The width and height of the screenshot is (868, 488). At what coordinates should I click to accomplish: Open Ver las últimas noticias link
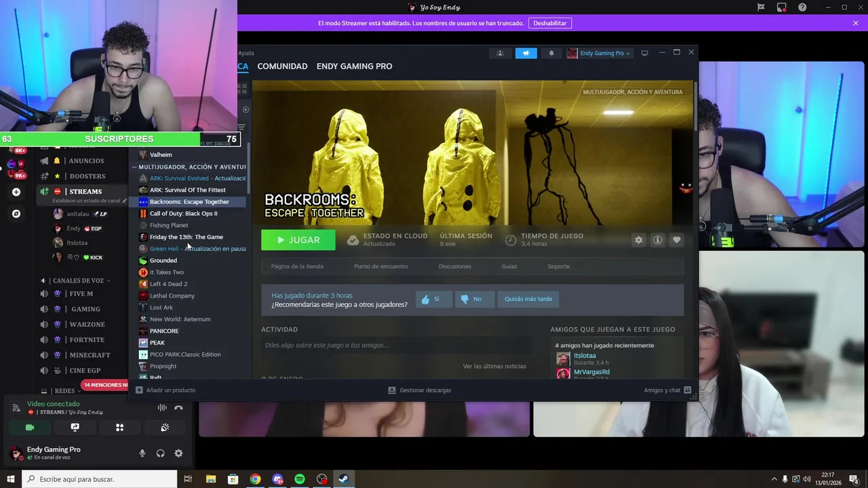[494, 367]
